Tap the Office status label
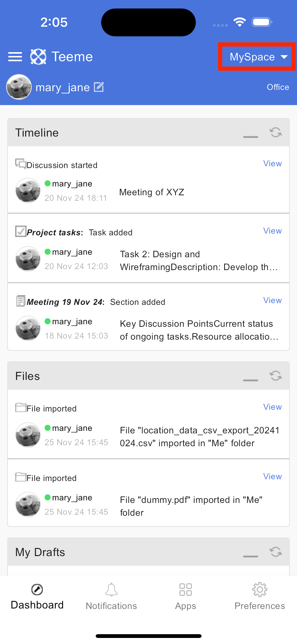The height and width of the screenshot is (644, 297). point(278,87)
